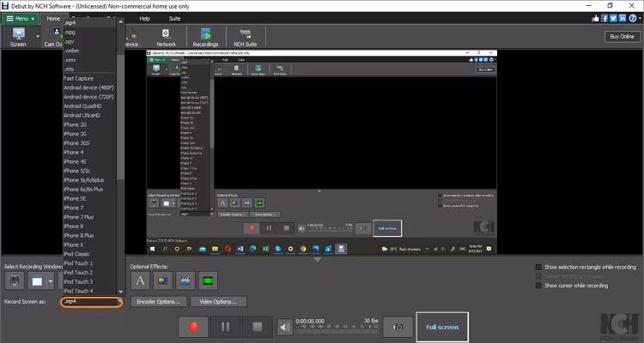Open the NCH Suite toolbar item
Screen dimensions: 644x343
click(x=246, y=37)
